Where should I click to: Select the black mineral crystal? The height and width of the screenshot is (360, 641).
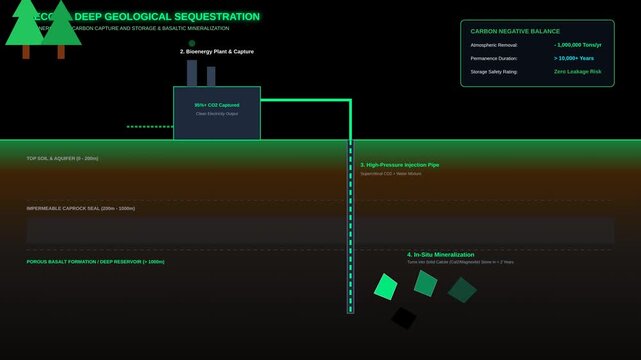tap(404, 318)
